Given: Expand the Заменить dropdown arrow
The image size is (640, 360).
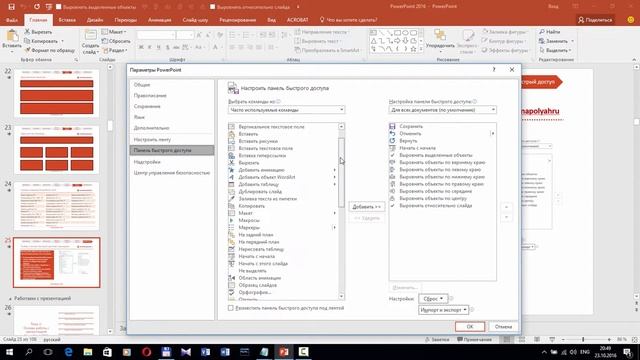Looking at the screenshot, I should [x=572, y=41].
